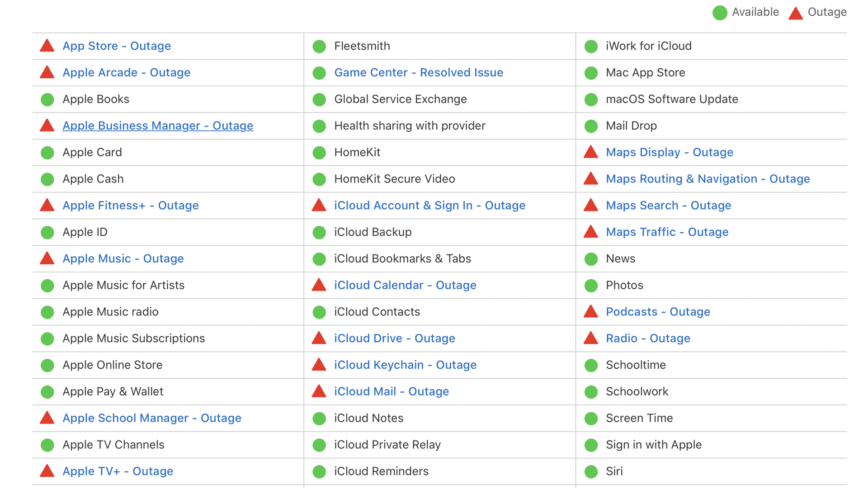Open the iCloud Keychain outage link
Screen dimensions: 868x488
pos(405,365)
